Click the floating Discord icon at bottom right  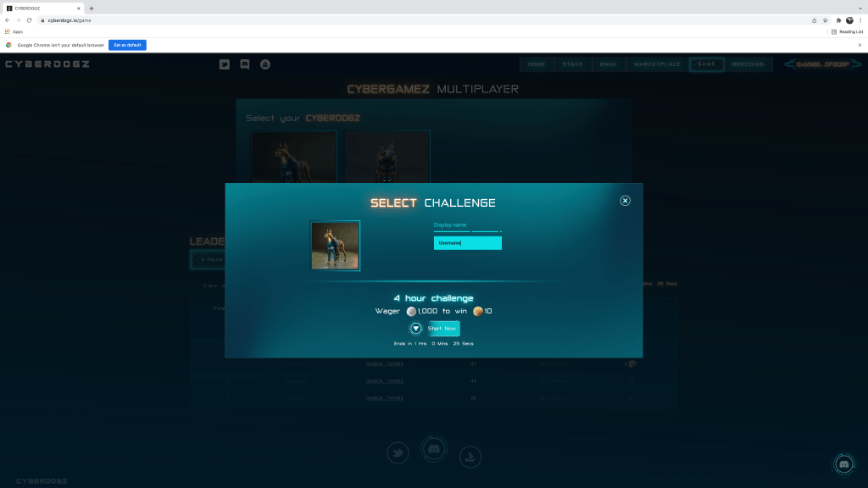click(x=843, y=463)
